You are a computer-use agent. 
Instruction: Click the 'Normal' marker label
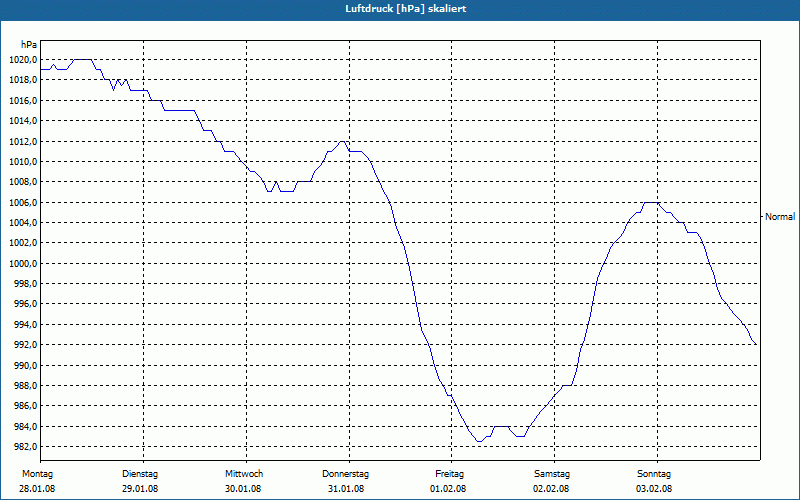(780, 217)
